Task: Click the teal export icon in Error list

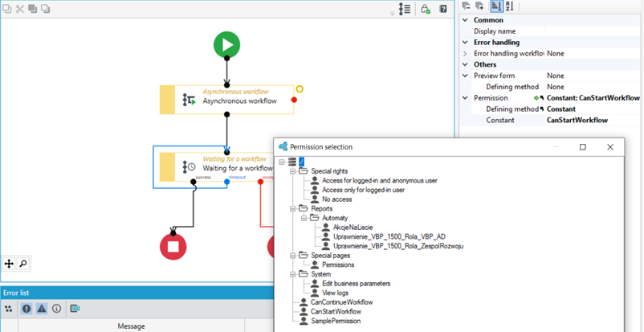Action: coord(75,308)
